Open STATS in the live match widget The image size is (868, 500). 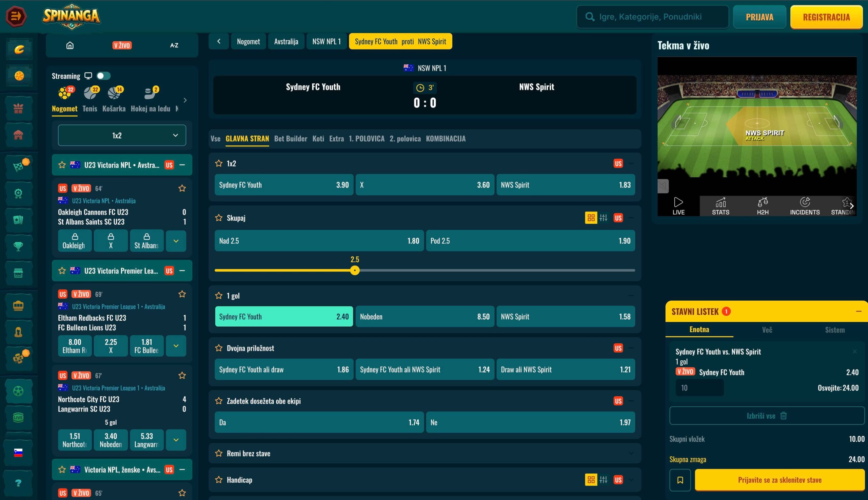click(720, 206)
